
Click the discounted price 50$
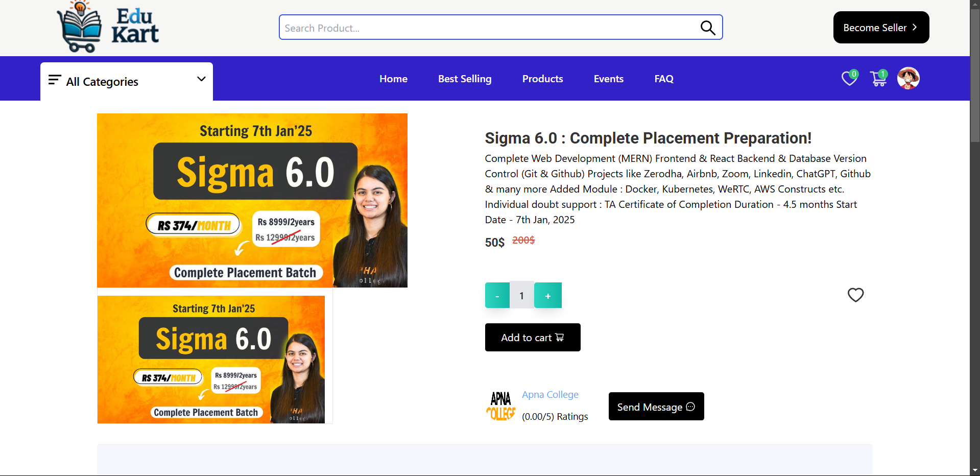coord(495,242)
